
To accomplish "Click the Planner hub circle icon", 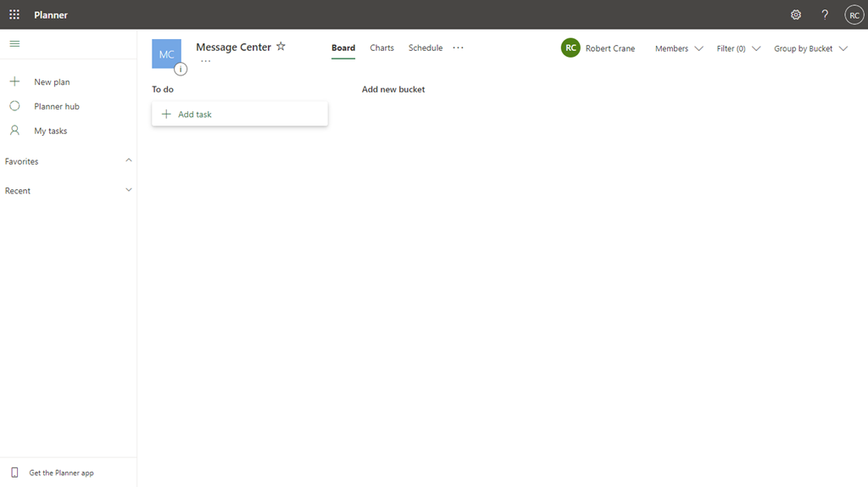I will pyautogui.click(x=14, y=106).
